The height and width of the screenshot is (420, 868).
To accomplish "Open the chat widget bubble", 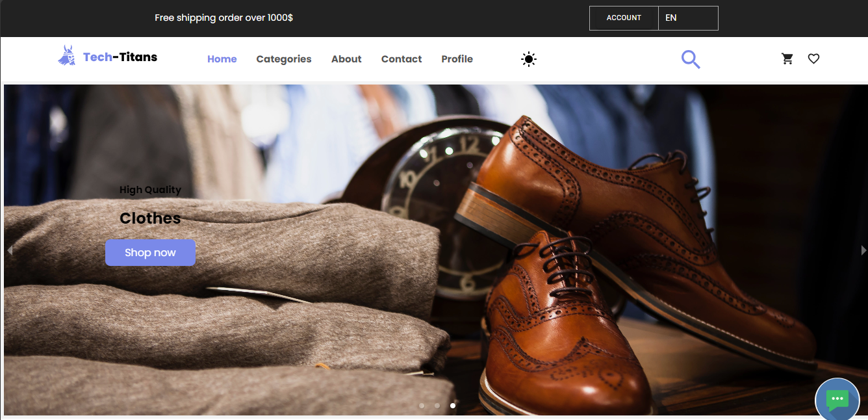I will [837, 400].
